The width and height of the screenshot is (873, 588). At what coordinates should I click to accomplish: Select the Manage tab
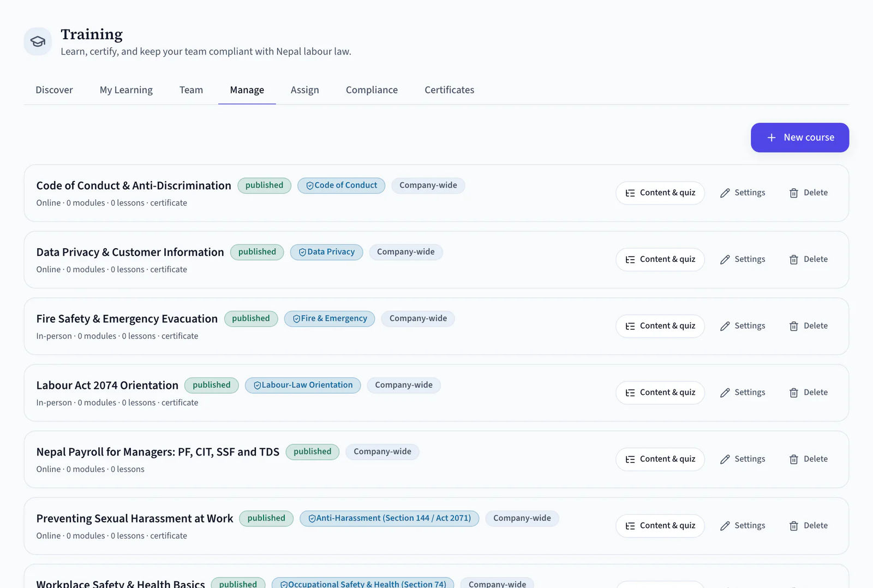pos(247,90)
